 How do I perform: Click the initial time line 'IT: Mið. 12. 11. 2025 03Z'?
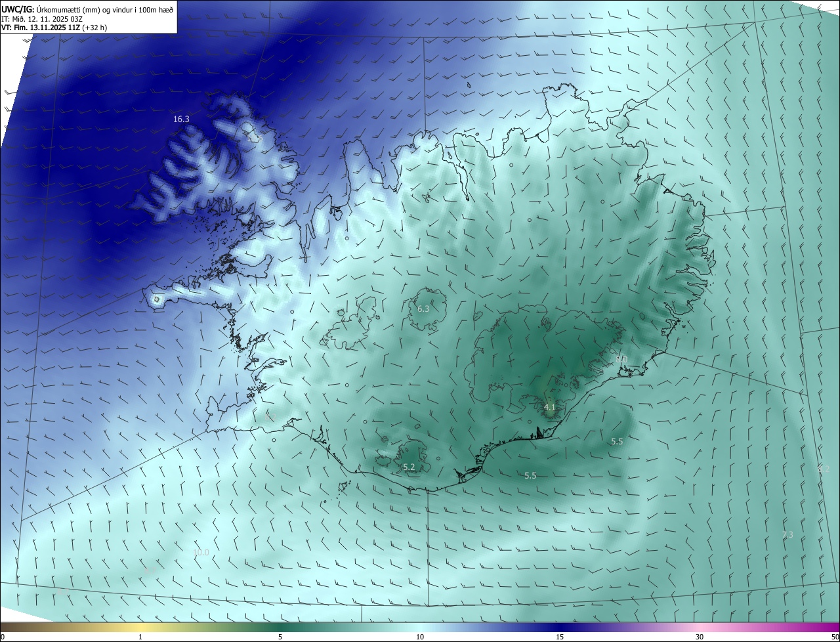coord(42,19)
